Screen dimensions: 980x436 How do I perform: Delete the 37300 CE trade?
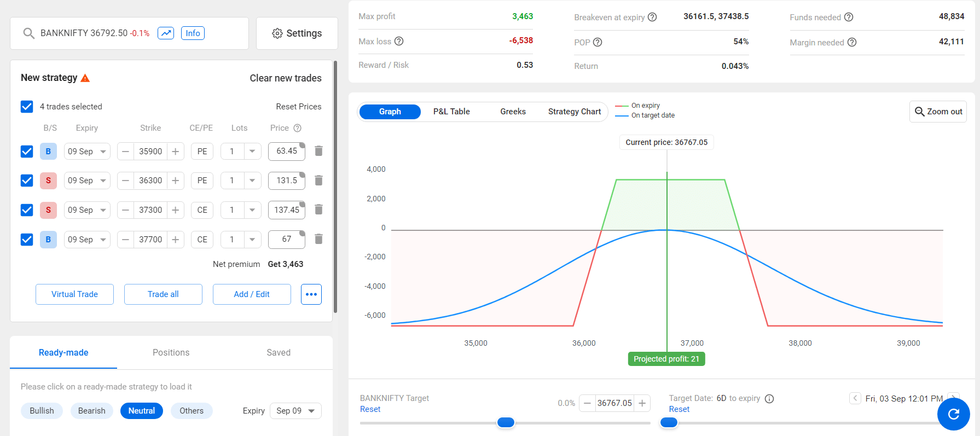pos(319,210)
